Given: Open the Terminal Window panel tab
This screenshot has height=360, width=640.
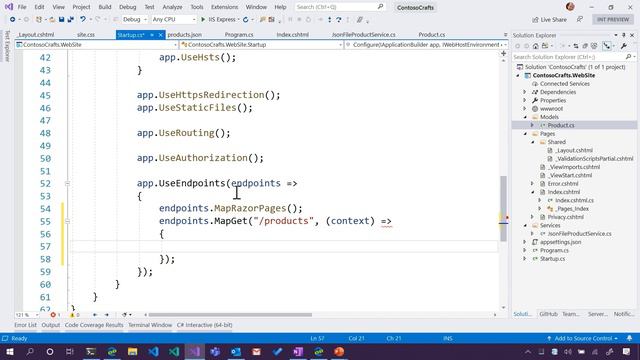Looking at the screenshot, I should point(150,325).
